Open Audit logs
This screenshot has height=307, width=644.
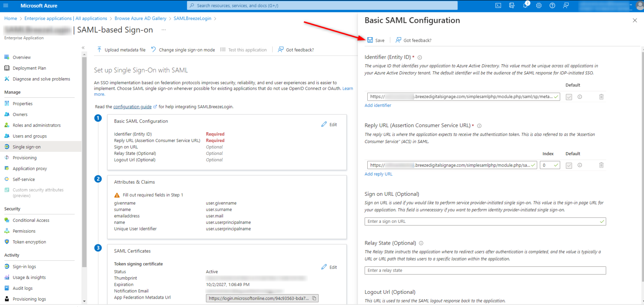(23, 289)
